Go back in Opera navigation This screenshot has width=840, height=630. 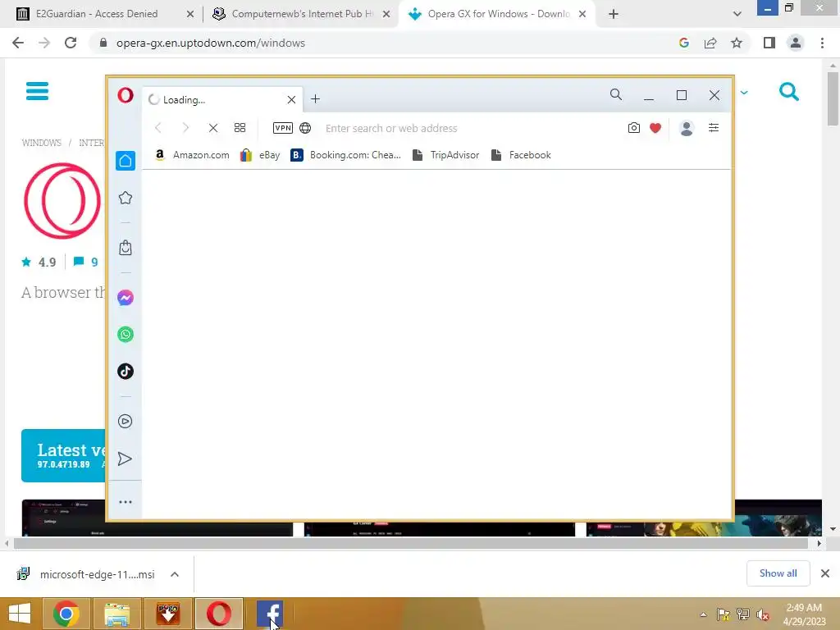point(158,128)
